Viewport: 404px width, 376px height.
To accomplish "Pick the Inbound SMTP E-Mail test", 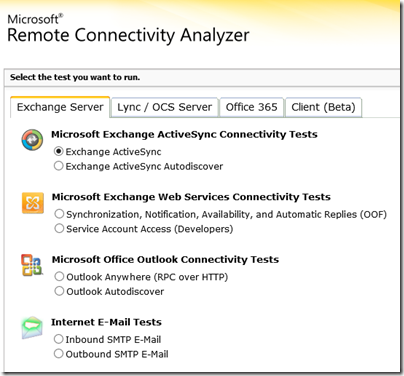I will (58, 339).
